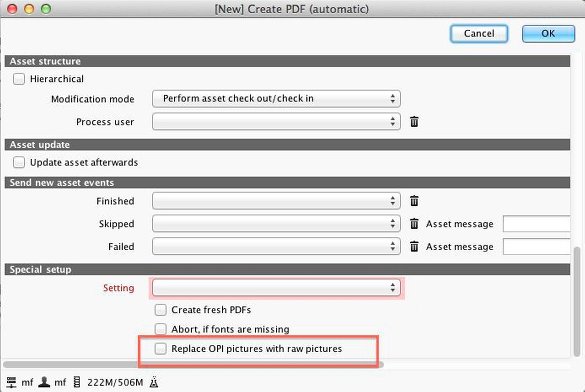Expand the Setting dropdown under Special setup
The height and width of the screenshot is (392, 585).
[276, 288]
